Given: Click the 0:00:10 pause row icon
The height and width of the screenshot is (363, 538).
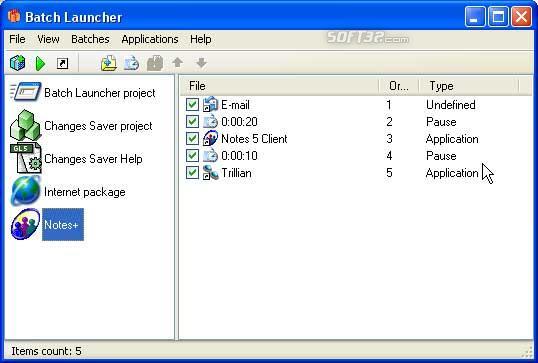Looking at the screenshot, I should click(210, 155).
